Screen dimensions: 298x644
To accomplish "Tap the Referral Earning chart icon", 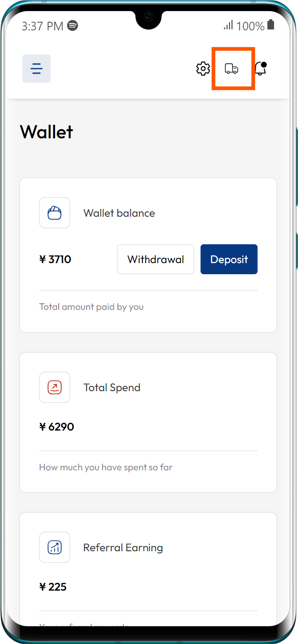I will pyautogui.click(x=55, y=548).
